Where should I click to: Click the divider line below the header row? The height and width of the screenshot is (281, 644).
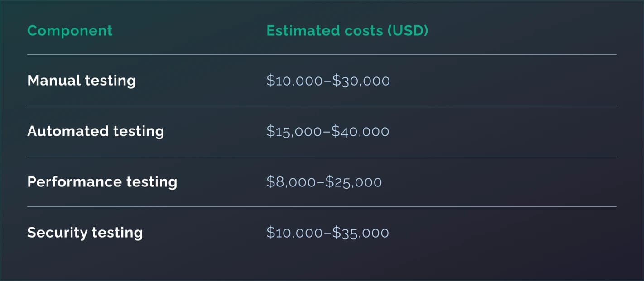tap(322, 55)
